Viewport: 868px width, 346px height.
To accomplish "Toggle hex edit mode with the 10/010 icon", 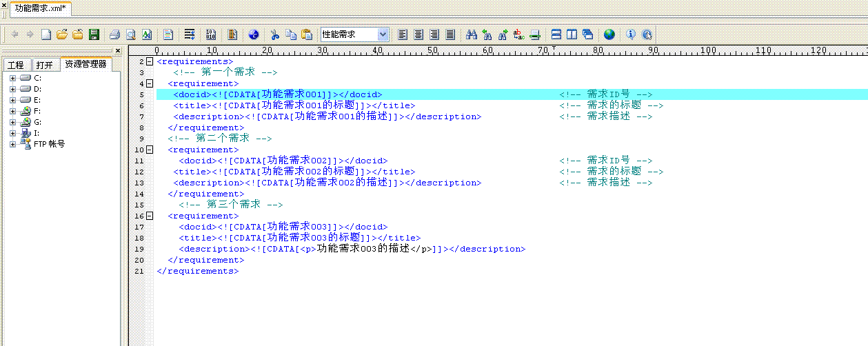I will point(211,34).
